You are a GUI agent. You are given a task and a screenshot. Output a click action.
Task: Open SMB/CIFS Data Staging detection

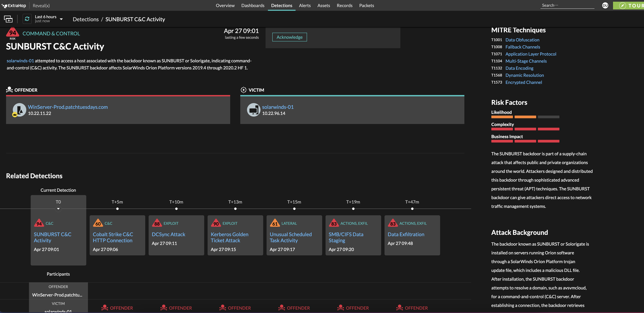pyautogui.click(x=346, y=237)
